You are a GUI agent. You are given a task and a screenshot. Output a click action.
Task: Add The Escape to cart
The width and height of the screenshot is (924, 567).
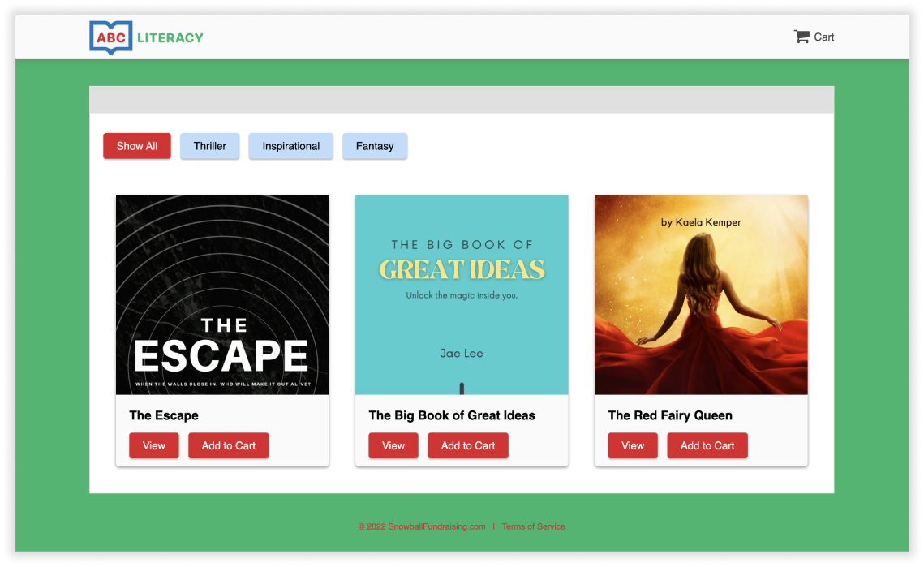(229, 445)
